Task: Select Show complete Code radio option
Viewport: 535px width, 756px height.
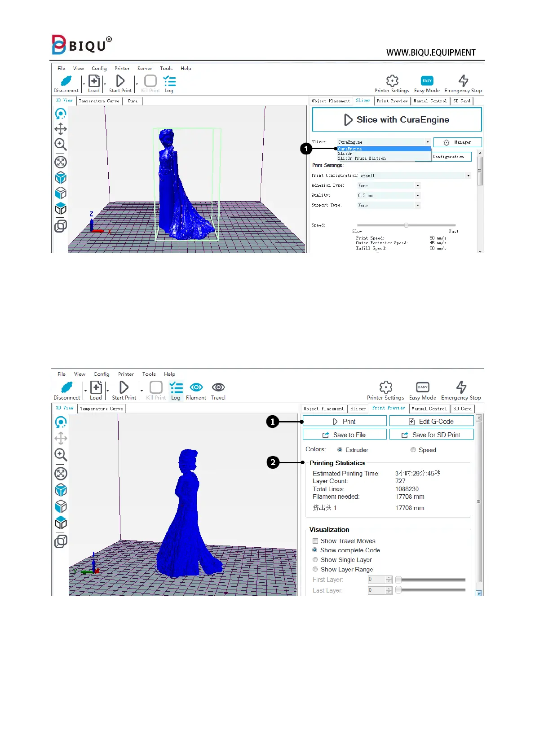Action: point(315,550)
